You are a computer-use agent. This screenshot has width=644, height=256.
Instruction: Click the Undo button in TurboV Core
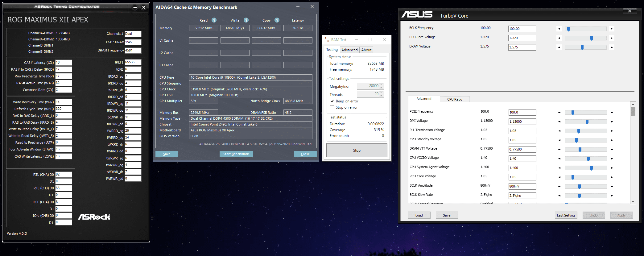click(593, 215)
